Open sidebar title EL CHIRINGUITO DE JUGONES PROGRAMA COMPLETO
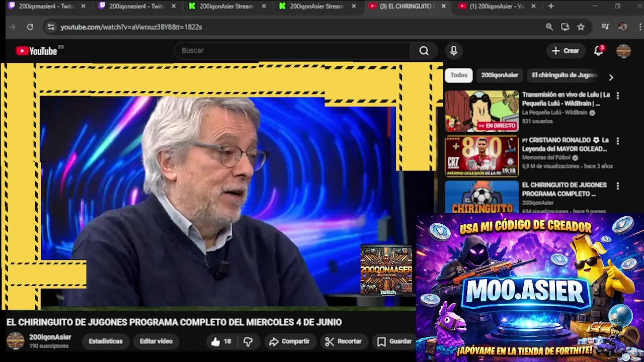Image resolution: width=644 pixels, height=362 pixels. point(564,189)
